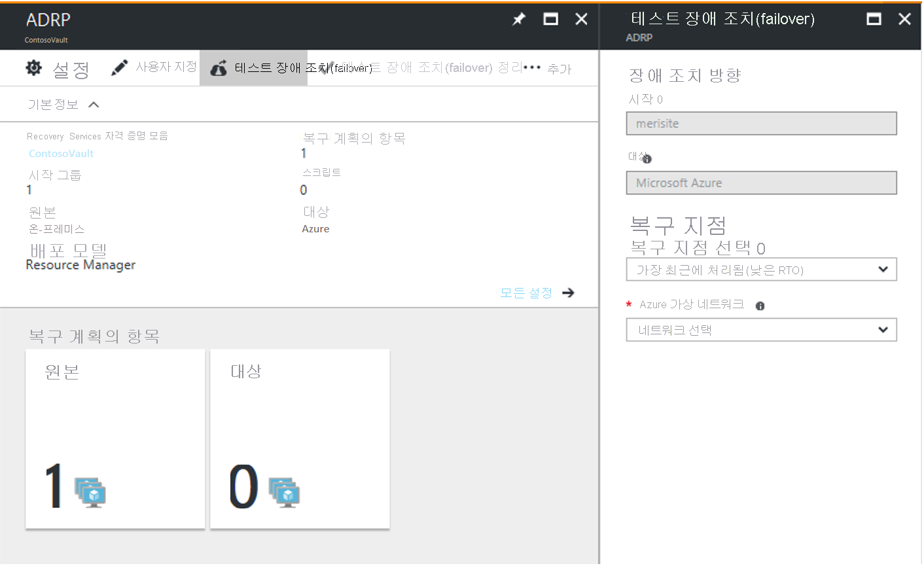The height and width of the screenshot is (568, 924).
Task: Close the 테스트 장애 조치 blade
Action: click(904, 19)
